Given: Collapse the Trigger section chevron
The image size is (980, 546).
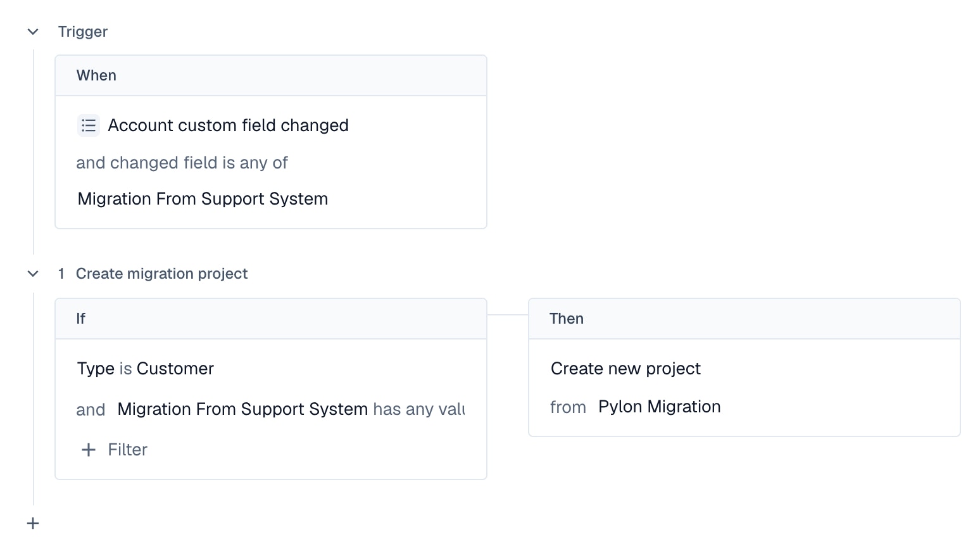Looking at the screenshot, I should [33, 32].
